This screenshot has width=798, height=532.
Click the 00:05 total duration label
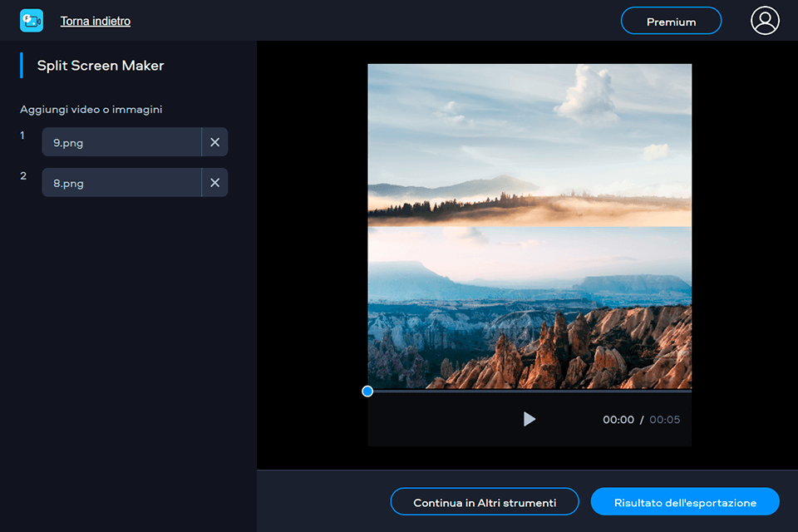(x=665, y=420)
